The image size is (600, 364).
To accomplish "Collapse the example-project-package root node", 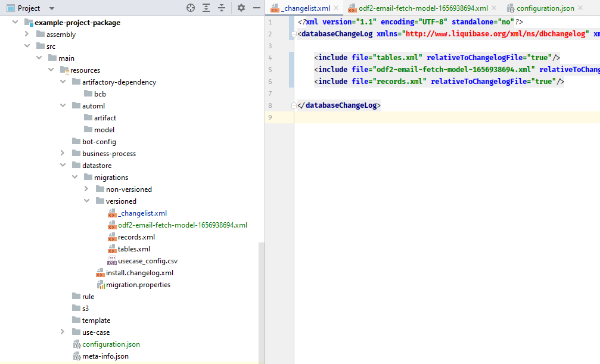I will pos(15,22).
